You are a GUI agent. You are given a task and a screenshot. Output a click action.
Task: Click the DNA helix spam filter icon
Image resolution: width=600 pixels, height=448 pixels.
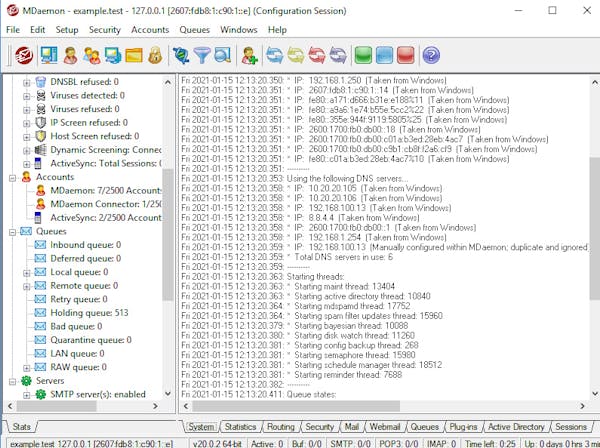pos(181,55)
